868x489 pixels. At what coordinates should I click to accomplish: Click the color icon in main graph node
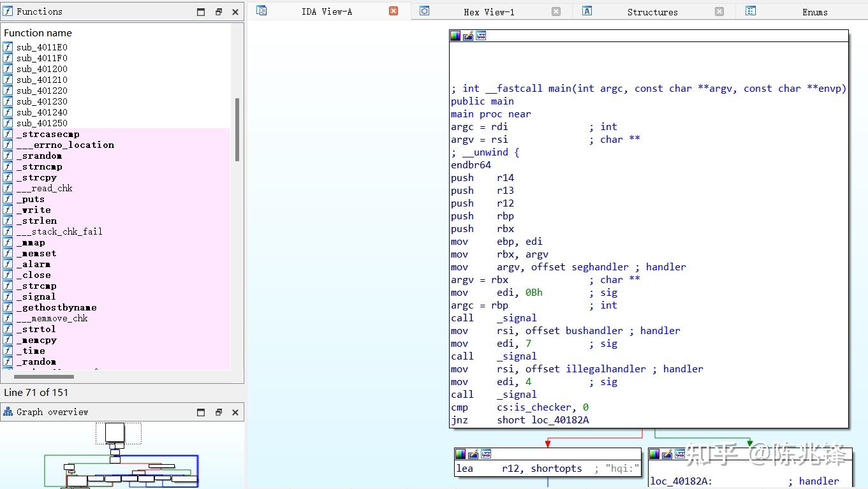(455, 36)
